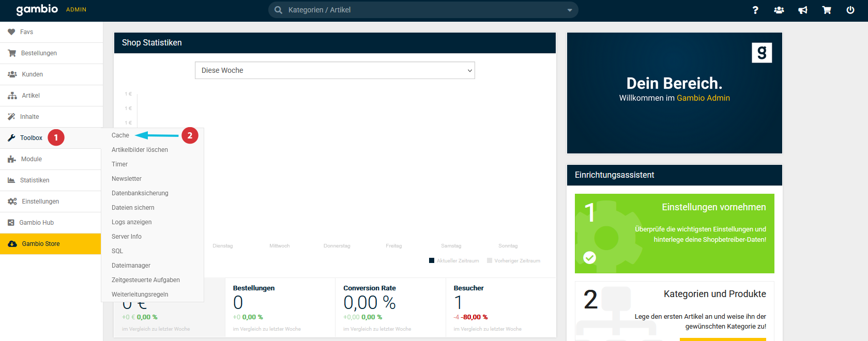Expand the Toolbox sidebar menu

tap(31, 138)
